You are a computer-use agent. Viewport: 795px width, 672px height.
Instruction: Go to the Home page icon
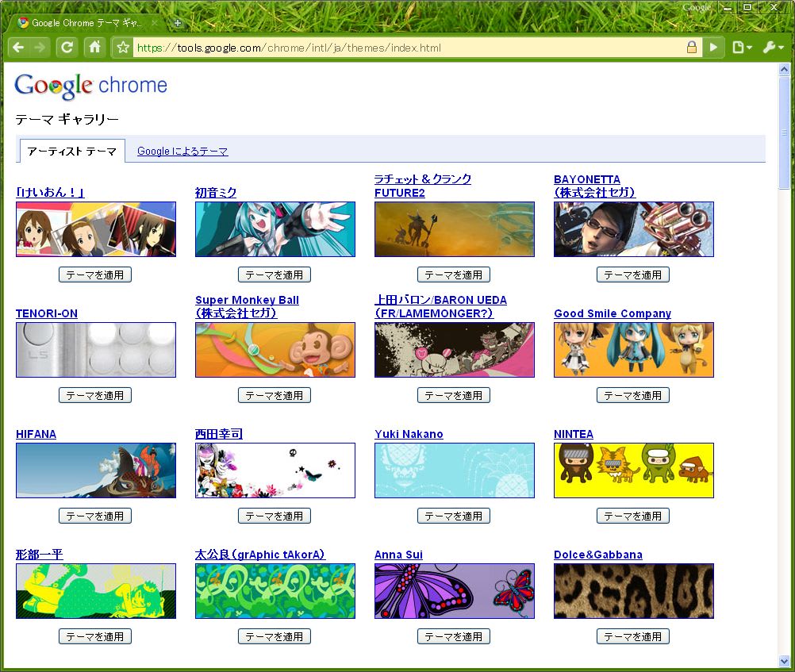pyautogui.click(x=94, y=48)
